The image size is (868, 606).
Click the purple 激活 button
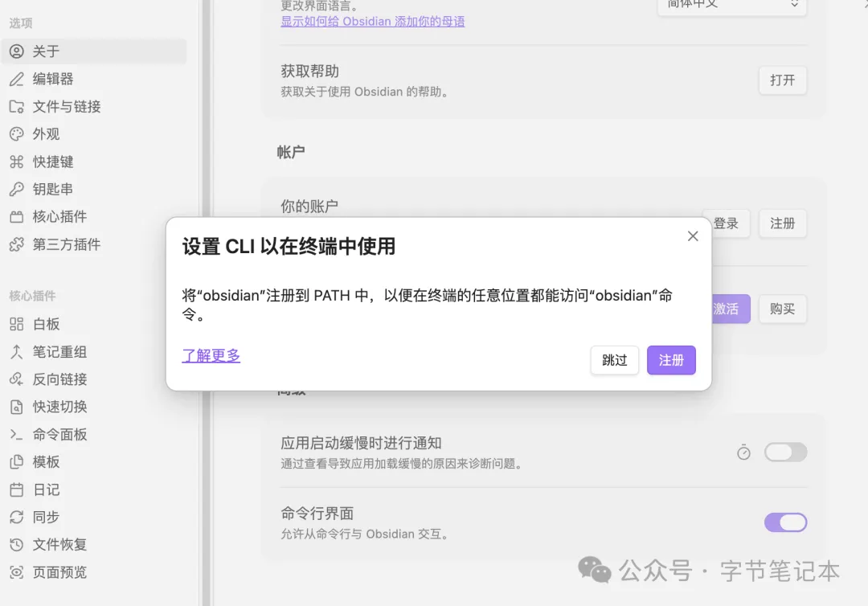click(731, 309)
